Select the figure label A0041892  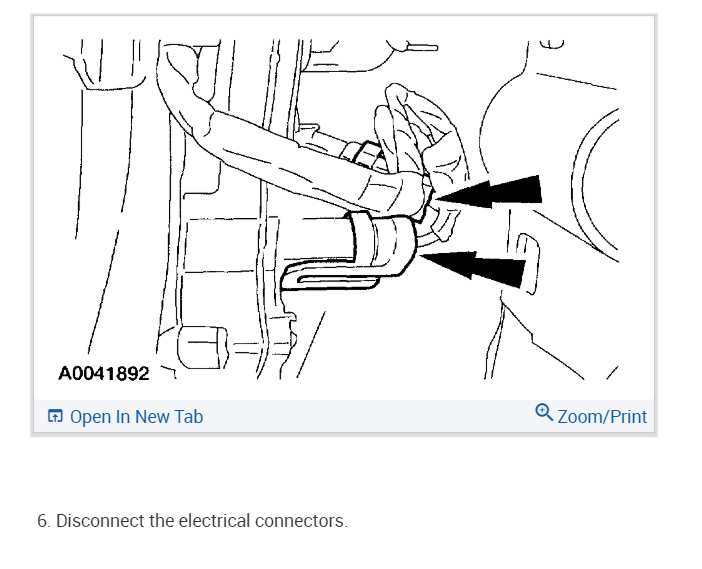click(103, 373)
